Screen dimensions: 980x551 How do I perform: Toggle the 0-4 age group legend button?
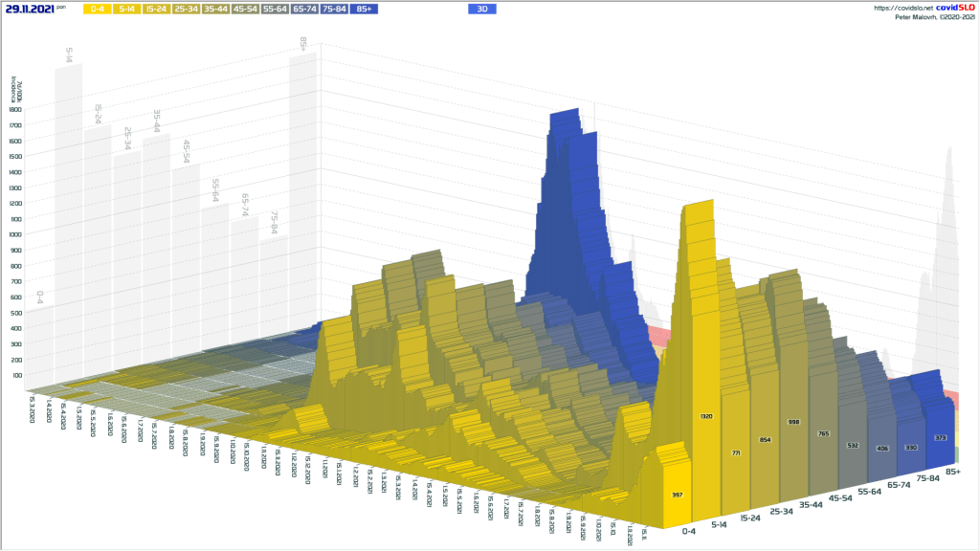point(97,9)
